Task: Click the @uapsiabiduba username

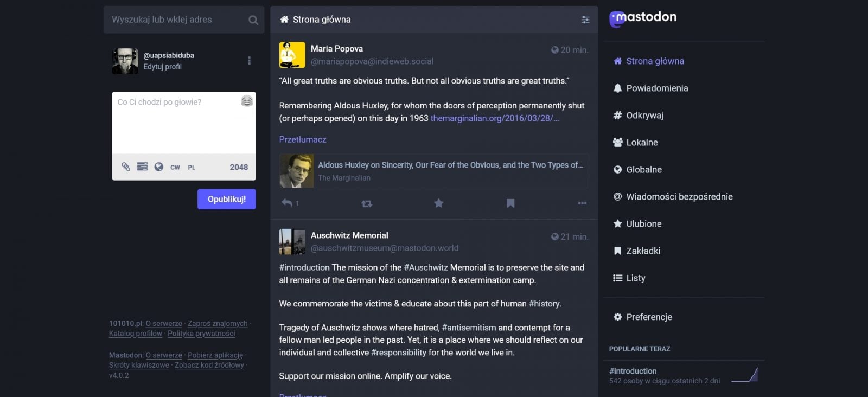Action: pos(169,55)
